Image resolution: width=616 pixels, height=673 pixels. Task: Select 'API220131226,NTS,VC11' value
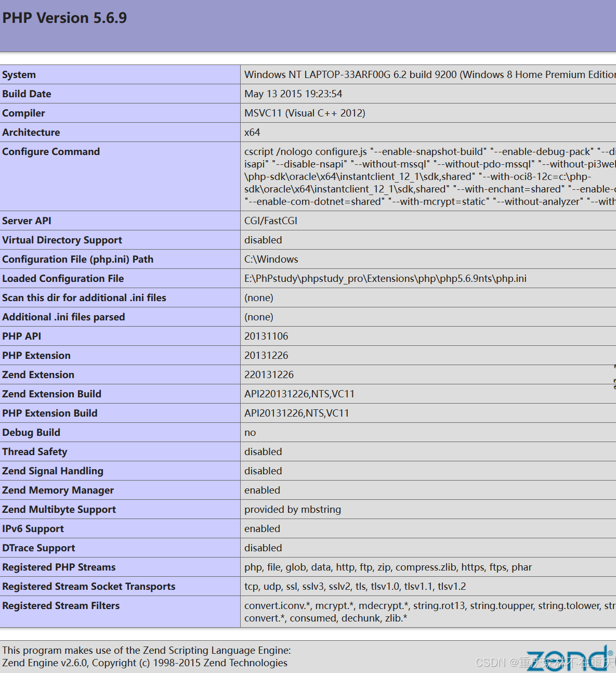tap(299, 394)
